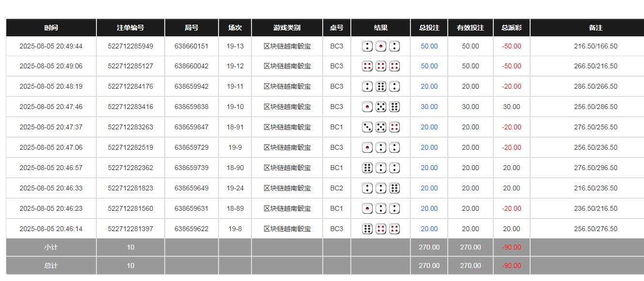Click the dice result icons for round 19-24
Viewport: 644px width, 281px height.
coord(380,188)
